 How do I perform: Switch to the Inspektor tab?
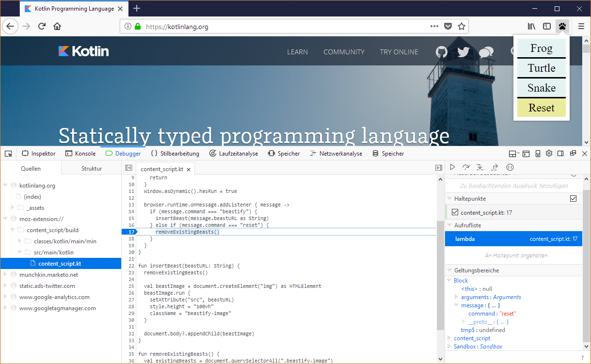tap(39, 154)
